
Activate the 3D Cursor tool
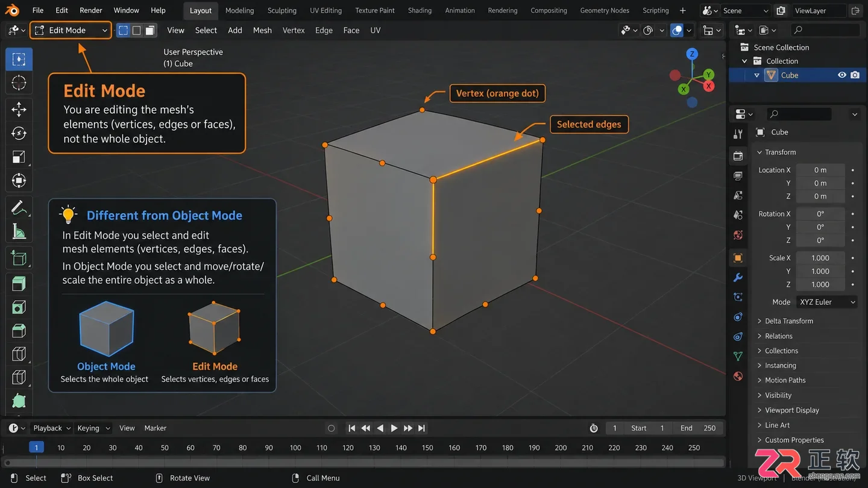click(x=19, y=83)
